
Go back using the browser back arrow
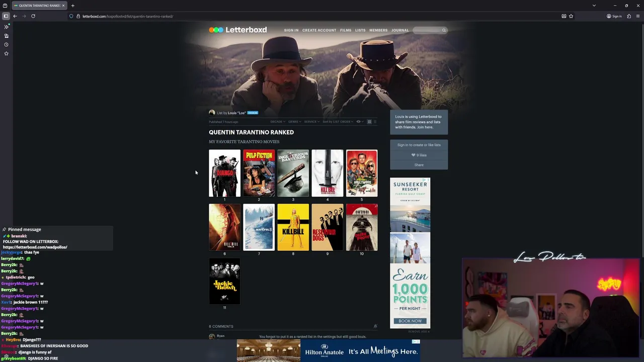(x=15, y=16)
